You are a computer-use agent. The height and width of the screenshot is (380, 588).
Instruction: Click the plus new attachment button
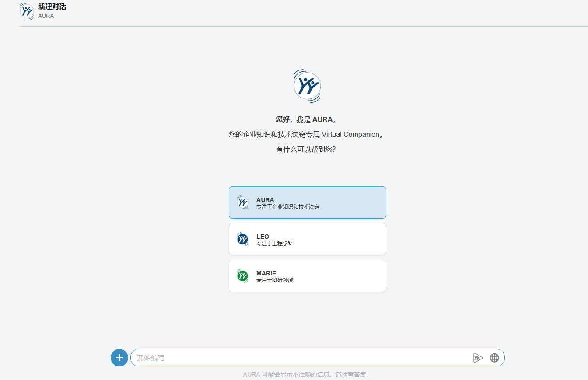tap(119, 358)
